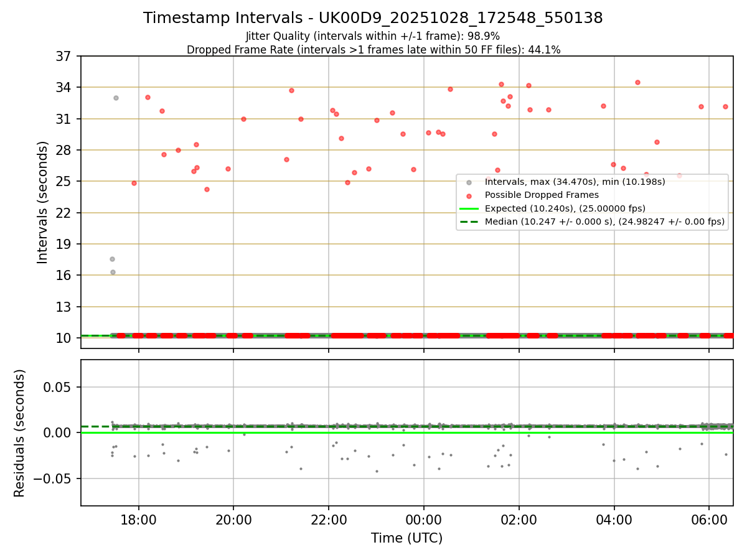Click the solid green line sample in legend

tap(469, 208)
